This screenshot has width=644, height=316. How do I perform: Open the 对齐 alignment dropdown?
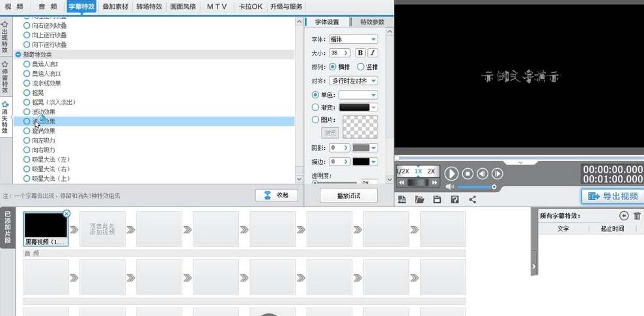pos(354,81)
